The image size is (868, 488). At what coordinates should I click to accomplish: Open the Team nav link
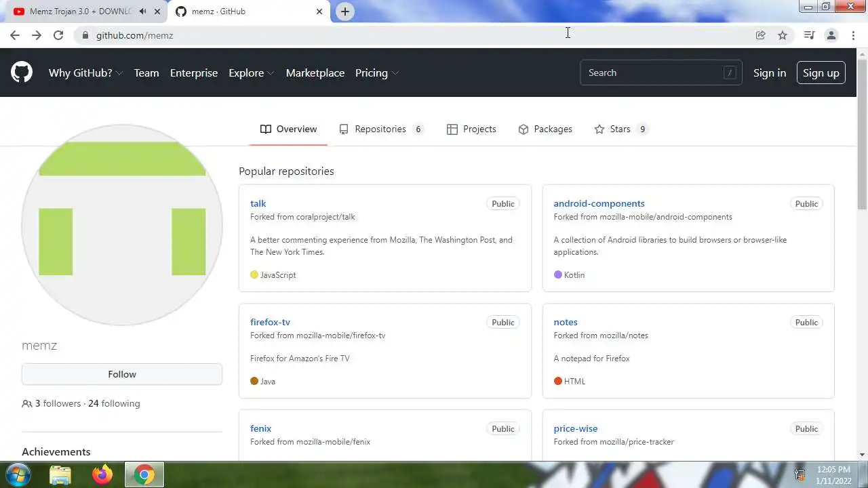[146, 73]
